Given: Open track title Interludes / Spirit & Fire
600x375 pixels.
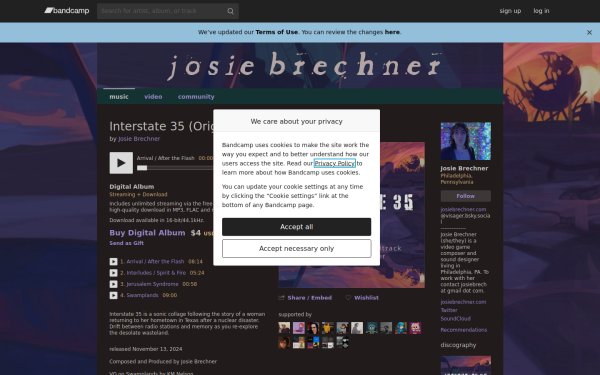Looking at the screenshot, I should pos(156,273).
